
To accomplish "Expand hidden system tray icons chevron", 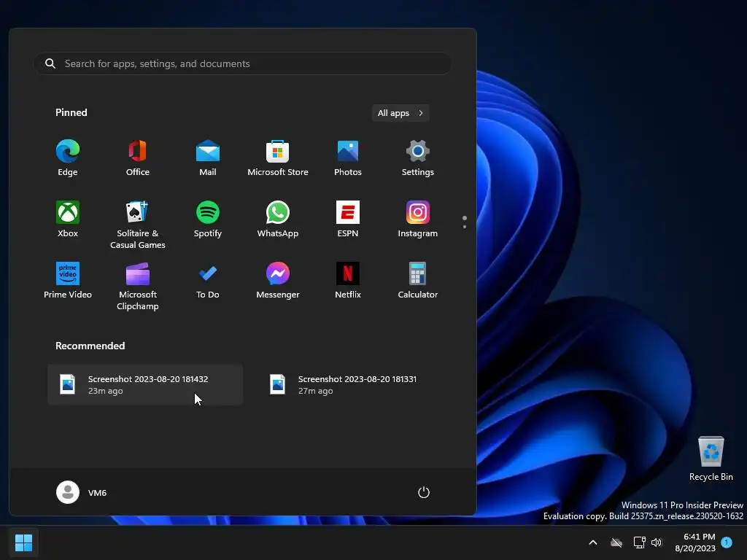I will (593, 542).
